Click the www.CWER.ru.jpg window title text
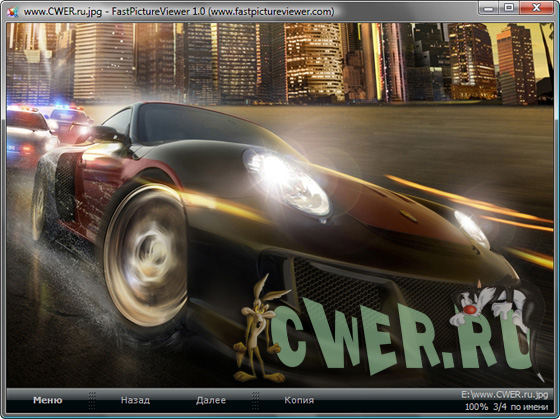 [63, 12]
